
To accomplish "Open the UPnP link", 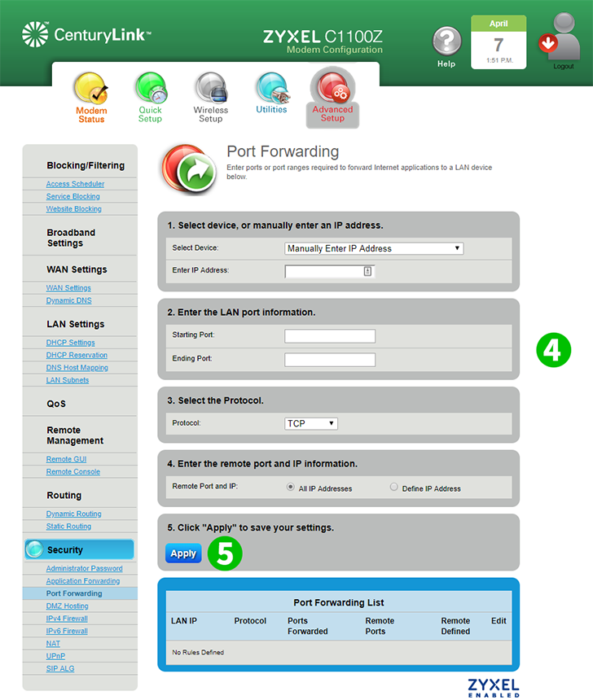I will [55, 656].
